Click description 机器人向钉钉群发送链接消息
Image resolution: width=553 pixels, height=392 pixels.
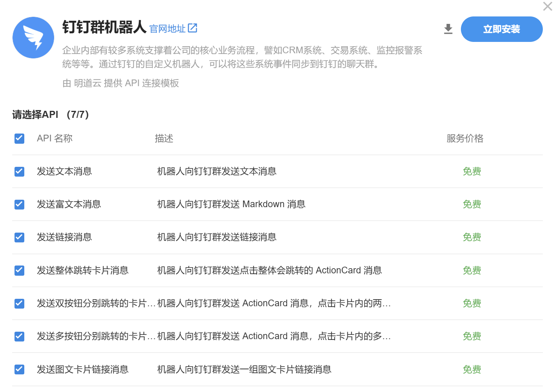(217, 237)
